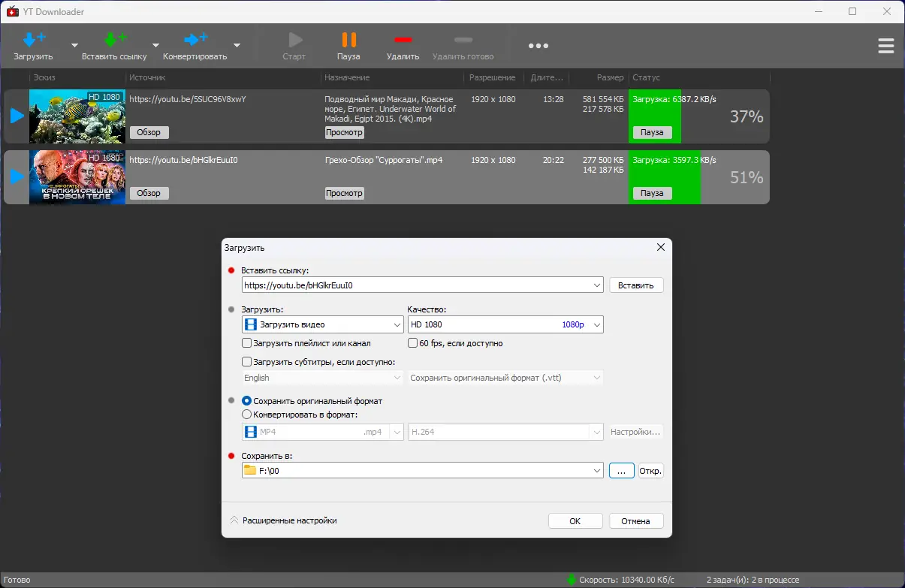Open the Конвертировать toolbar dropdown arrow
The image size is (905, 588).
pos(237,46)
